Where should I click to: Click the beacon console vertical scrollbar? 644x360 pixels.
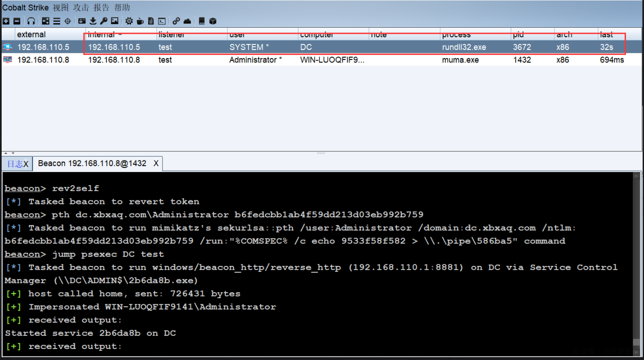pos(637,264)
